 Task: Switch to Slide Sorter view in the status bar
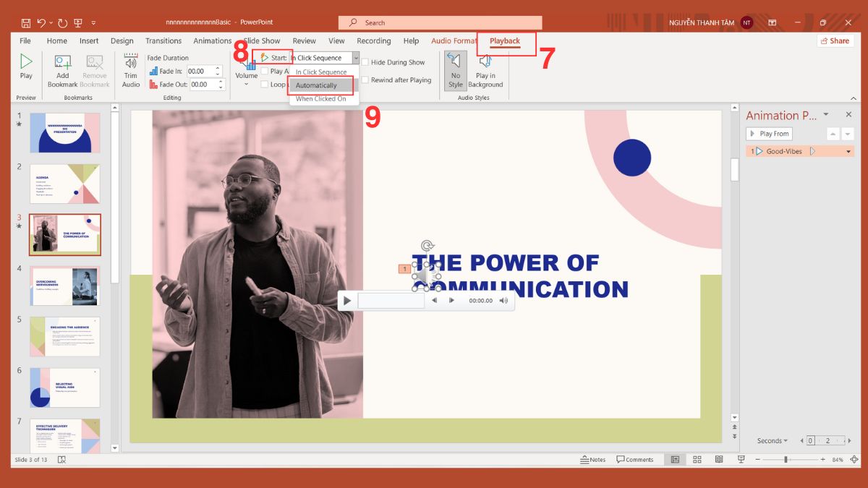[x=697, y=459]
